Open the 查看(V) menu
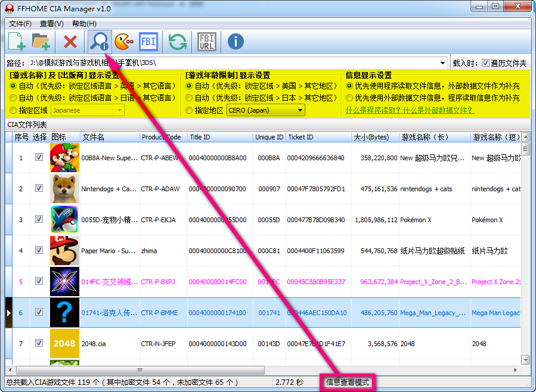This screenshot has width=536, height=392. (x=52, y=24)
